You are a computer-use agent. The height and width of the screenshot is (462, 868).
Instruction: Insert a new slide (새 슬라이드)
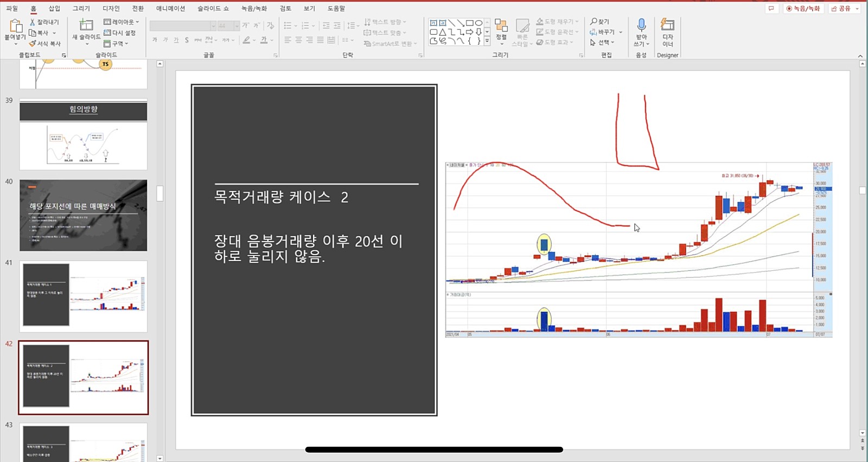coord(86,31)
